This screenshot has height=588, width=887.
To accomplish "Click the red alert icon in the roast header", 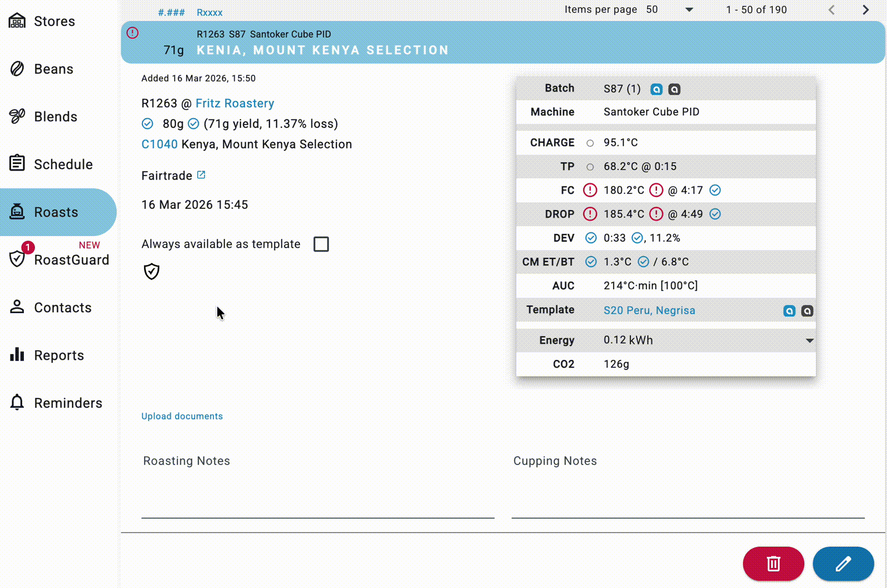I will click(x=132, y=33).
